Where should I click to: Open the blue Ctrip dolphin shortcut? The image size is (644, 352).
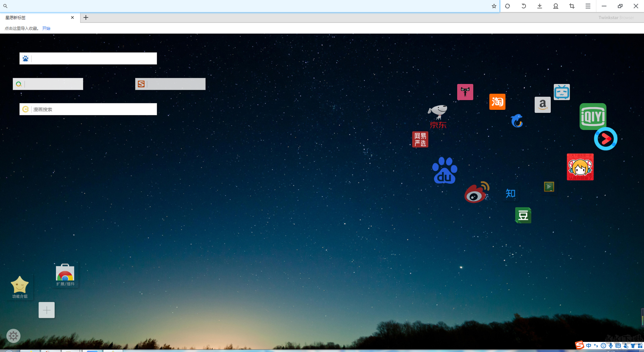(517, 121)
